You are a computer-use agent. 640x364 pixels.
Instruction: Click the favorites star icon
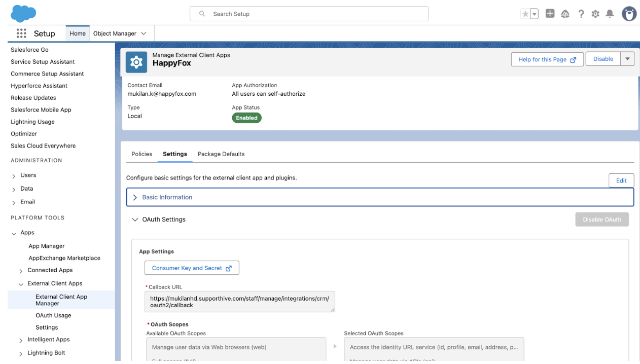pyautogui.click(x=525, y=14)
